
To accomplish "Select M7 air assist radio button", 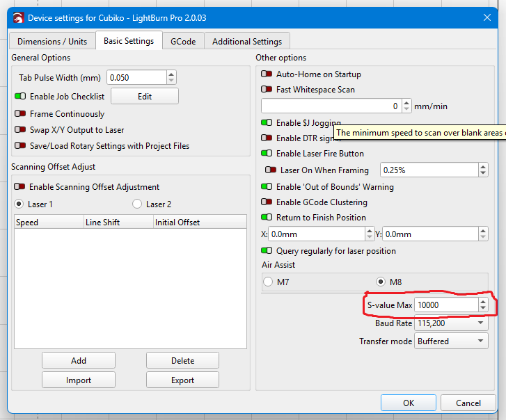I will [x=268, y=282].
